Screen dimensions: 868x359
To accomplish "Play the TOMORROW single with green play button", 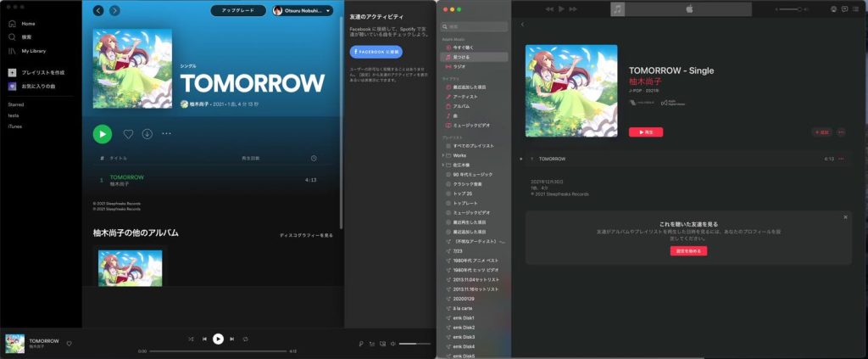I will coord(103,134).
